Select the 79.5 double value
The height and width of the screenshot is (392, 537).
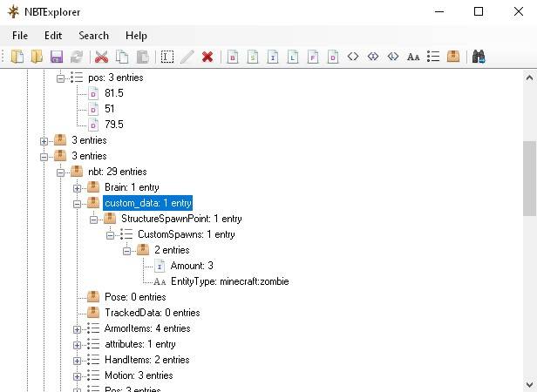pos(113,125)
